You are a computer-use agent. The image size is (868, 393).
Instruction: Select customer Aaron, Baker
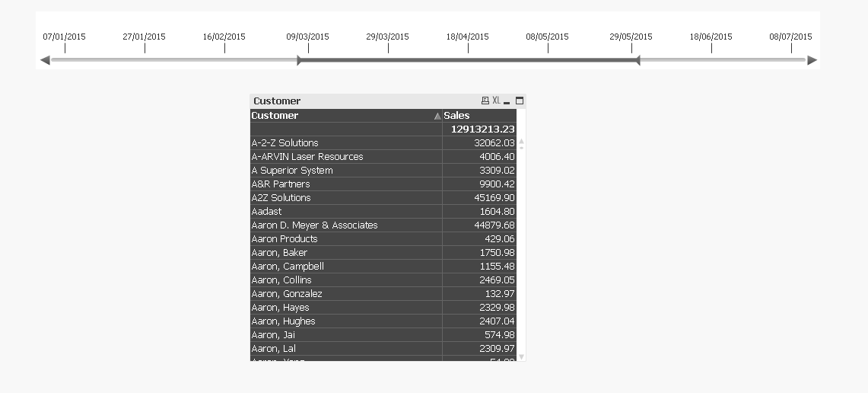coord(346,252)
